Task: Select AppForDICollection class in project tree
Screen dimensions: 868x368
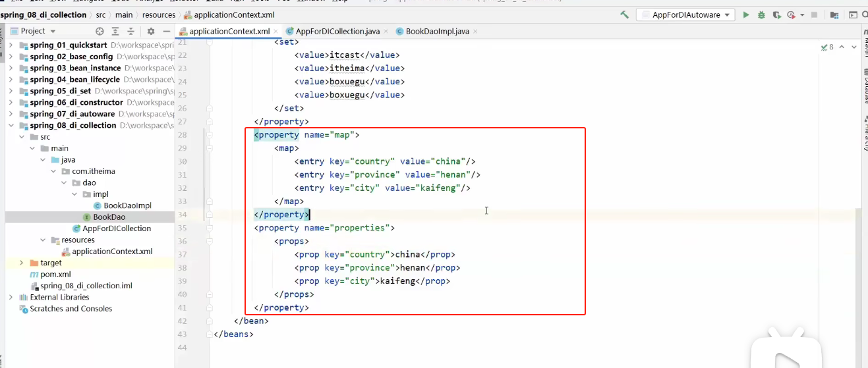Action: (117, 228)
